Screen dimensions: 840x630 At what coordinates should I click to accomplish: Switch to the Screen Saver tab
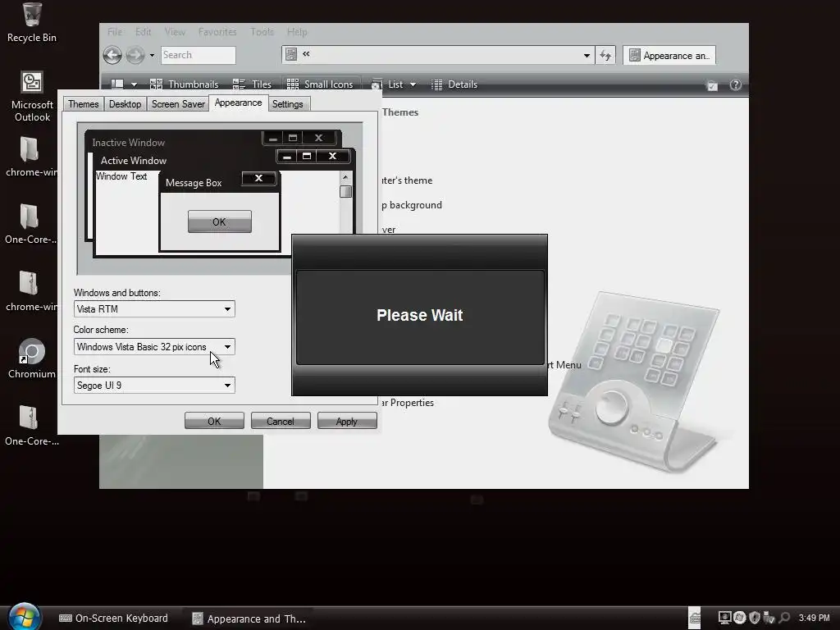(x=178, y=104)
